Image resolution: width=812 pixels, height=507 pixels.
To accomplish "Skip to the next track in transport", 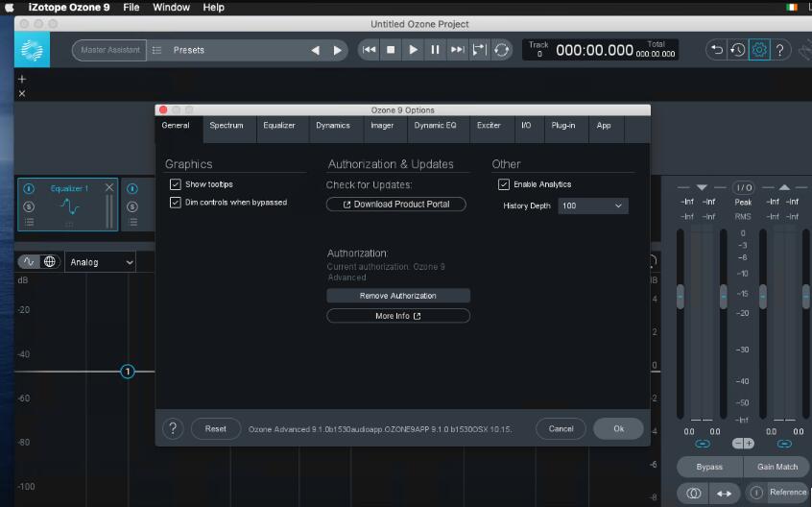I will coord(457,50).
